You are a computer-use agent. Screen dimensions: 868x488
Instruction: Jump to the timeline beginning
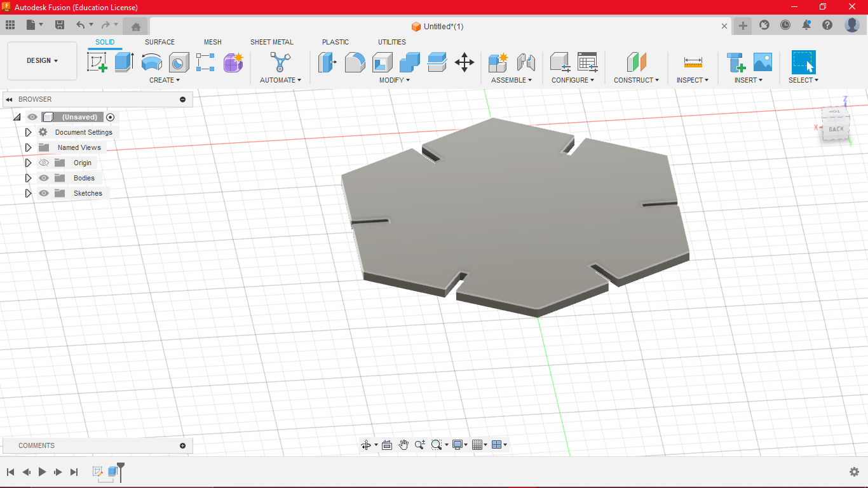[x=10, y=471]
